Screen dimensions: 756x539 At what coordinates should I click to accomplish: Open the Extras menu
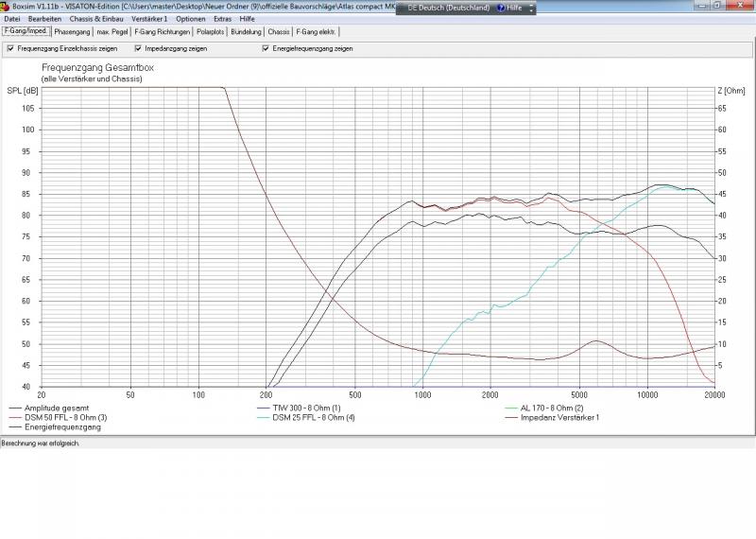[223, 19]
